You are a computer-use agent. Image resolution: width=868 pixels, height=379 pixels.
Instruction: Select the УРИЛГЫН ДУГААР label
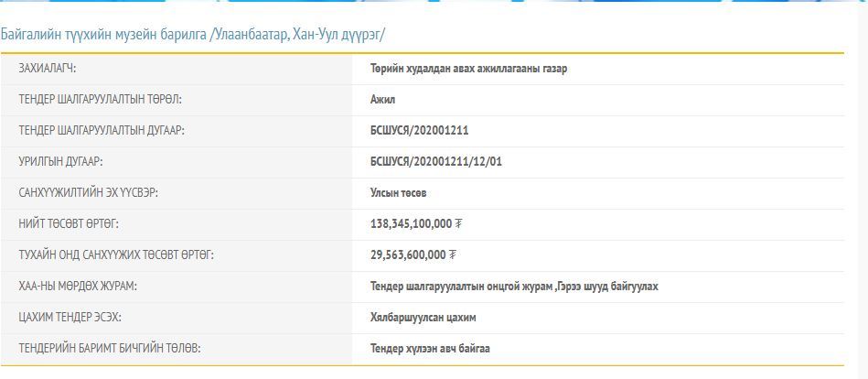coord(60,162)
